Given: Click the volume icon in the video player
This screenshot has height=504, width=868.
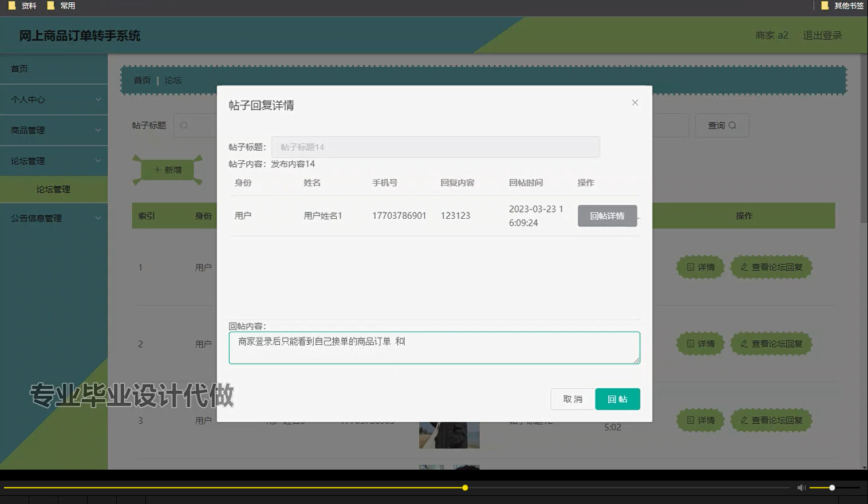Looking at the screenshot, I should [801, 487].
